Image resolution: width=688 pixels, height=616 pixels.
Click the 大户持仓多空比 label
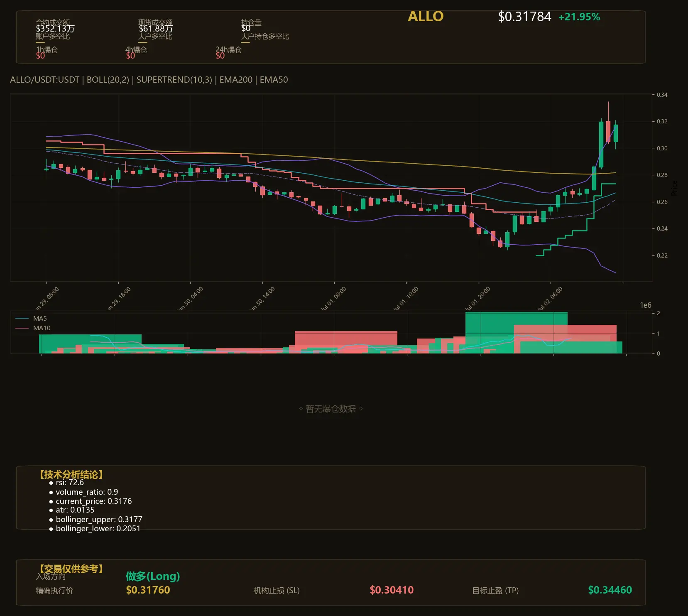pos(265,36)
